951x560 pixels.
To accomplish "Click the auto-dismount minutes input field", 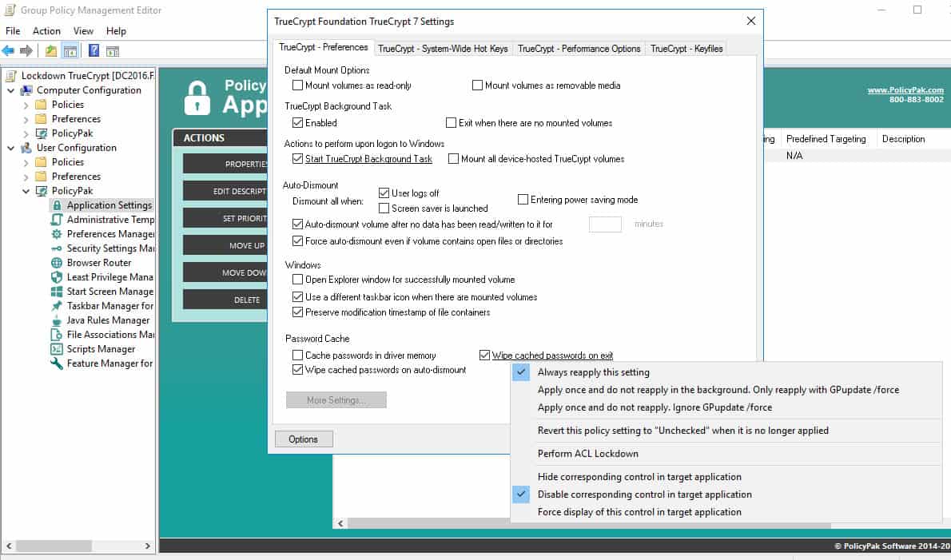I will (x=605, y=224).
